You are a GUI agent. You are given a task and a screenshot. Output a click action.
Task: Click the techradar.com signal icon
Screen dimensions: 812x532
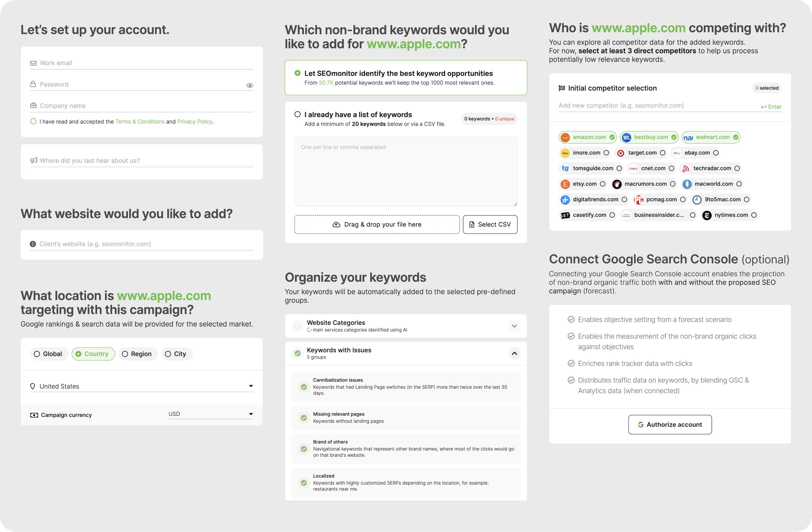(x=686, y=168)
